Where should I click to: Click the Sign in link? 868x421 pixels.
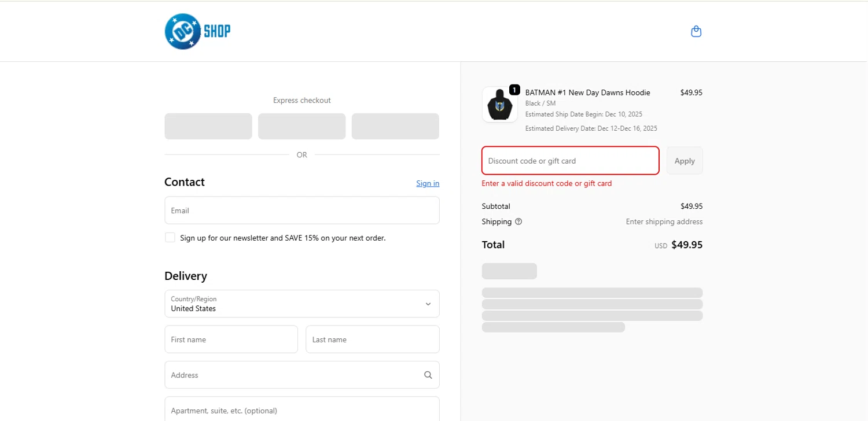428,183
